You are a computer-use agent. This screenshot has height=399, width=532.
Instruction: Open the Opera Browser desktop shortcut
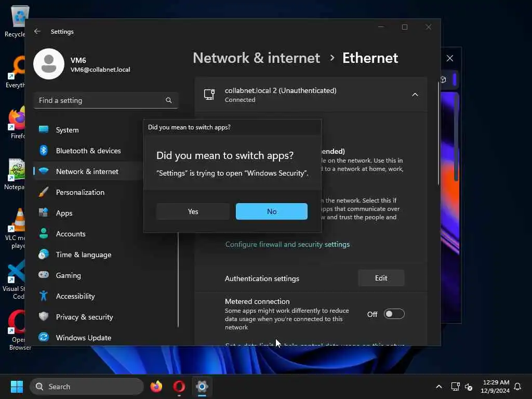pyautogui.click(x=17, y=330)
